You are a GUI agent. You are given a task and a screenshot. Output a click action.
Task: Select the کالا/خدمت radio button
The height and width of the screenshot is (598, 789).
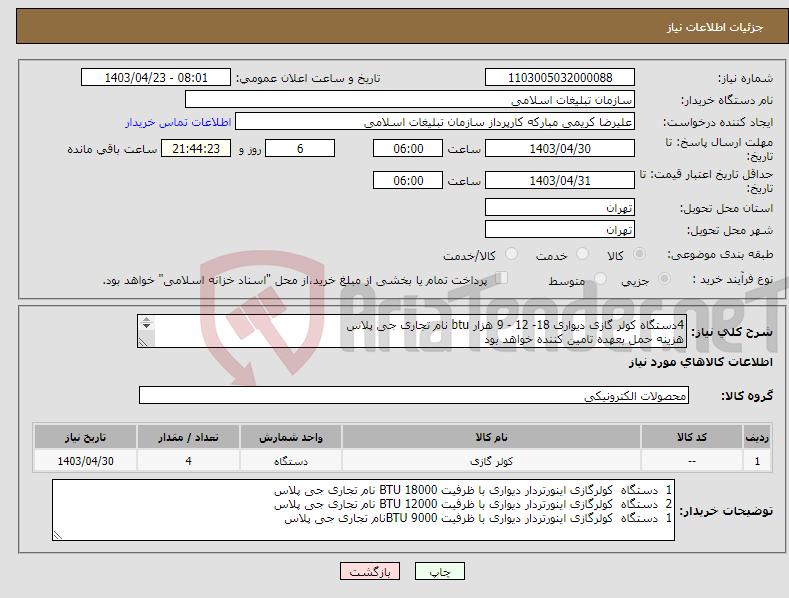tap(511, 254)
